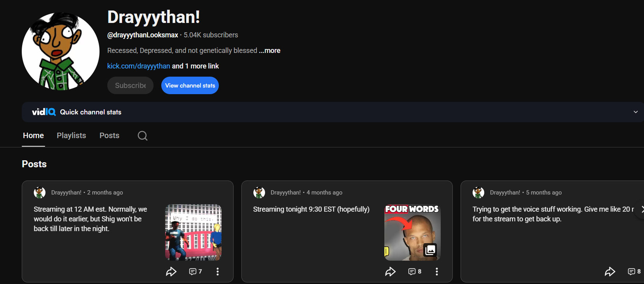Share the 2 months ago post
644x284 pixels.
click(171, 272)
